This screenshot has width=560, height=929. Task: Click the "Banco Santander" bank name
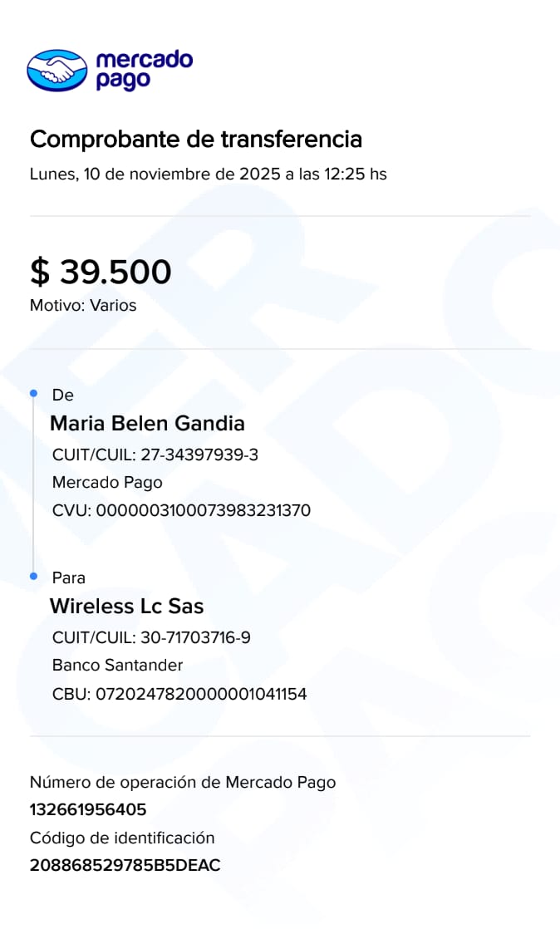(117, 666)
